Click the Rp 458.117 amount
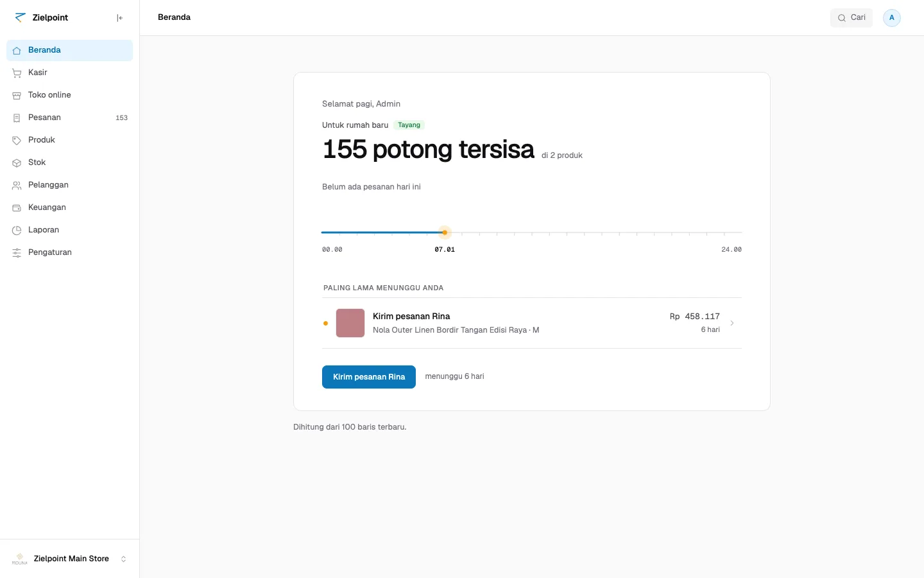This screenshot has width=924, height=578. coord(695,317)
